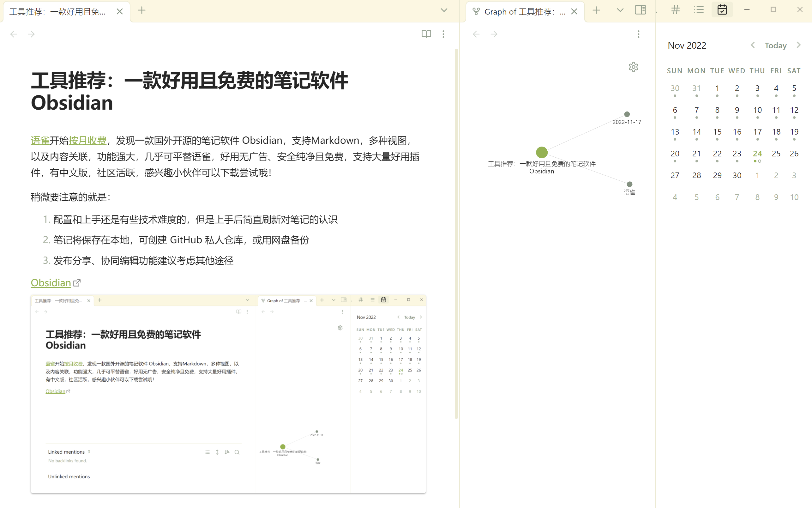This screenshot has height=508, width=812.
Task: Switch to reading view with the book icon
Action: 426,34
